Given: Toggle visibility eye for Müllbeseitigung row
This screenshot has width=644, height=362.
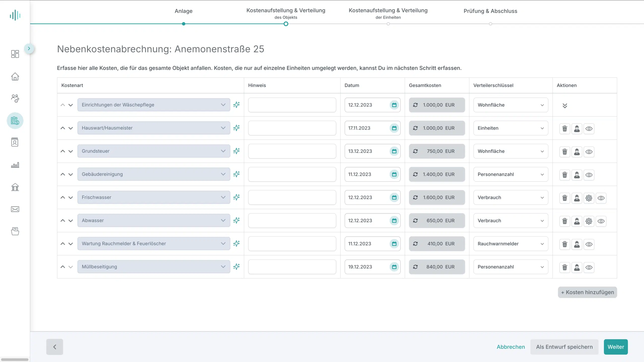Looking at the screenshot, I should [x=589, y=267].
